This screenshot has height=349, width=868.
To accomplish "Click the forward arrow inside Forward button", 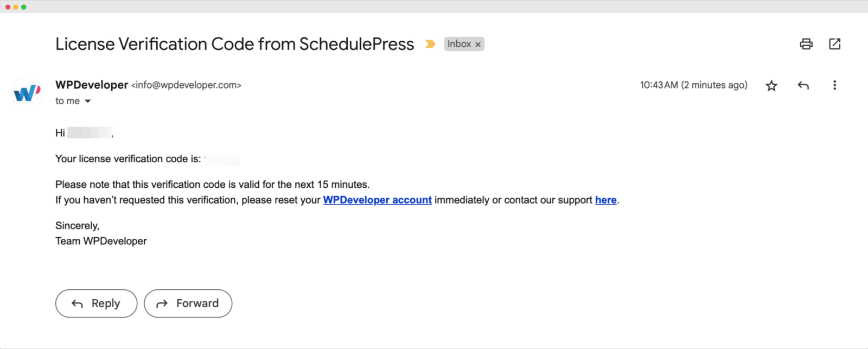I will coord(161,303).
